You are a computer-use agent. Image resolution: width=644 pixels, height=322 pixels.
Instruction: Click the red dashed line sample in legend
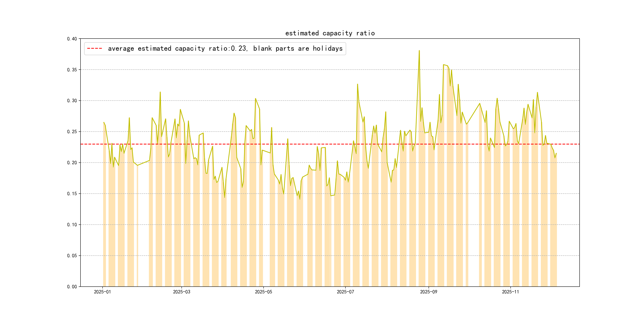coord(94,48)
